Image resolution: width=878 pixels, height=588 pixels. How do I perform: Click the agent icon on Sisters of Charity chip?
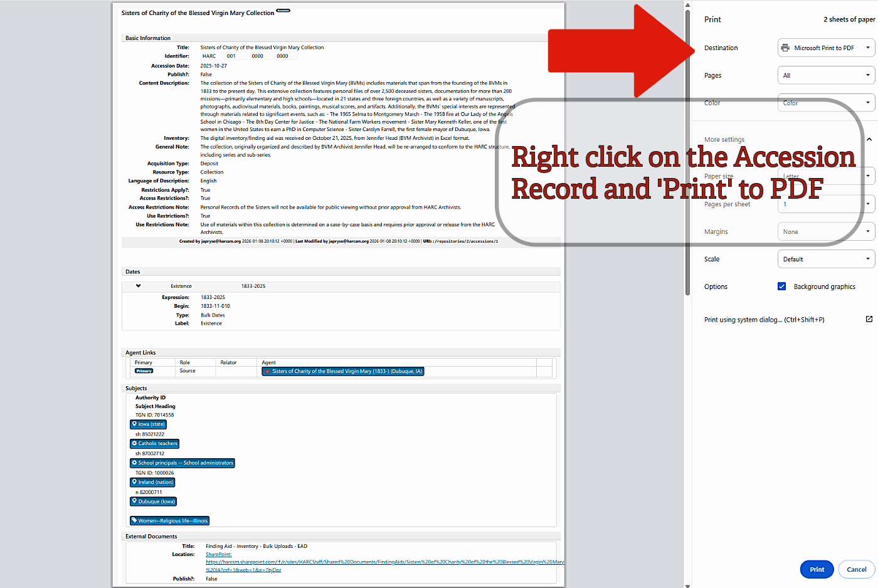coord(268,371)
